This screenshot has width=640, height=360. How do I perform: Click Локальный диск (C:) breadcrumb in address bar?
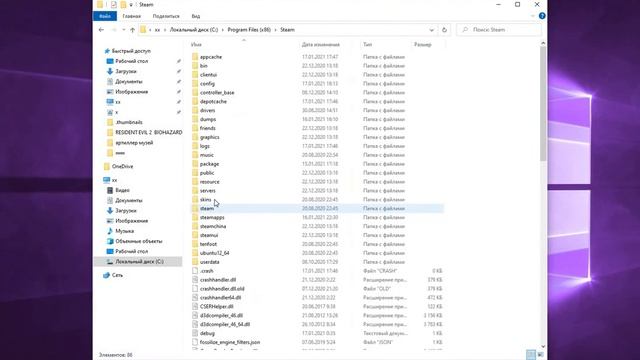click(x=194, y=30)
